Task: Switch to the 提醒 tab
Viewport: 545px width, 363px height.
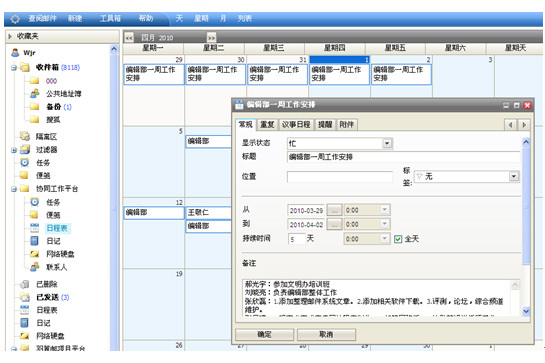Action: click(x=325, y=124)
